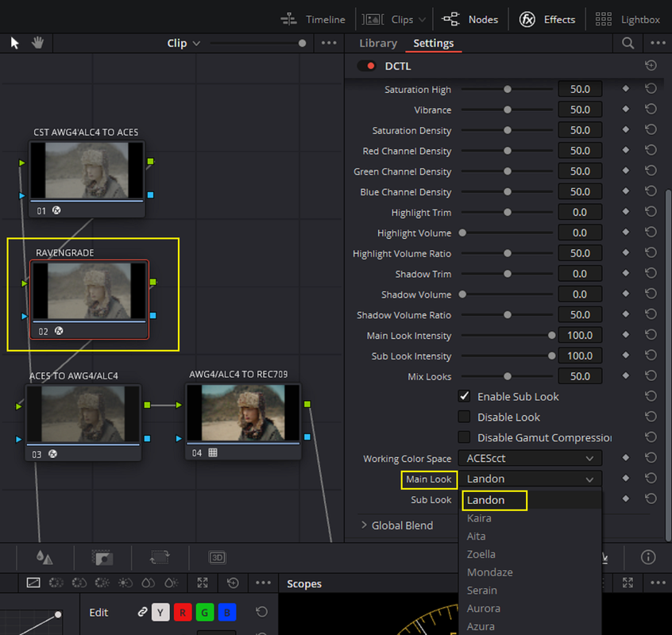This screenshot has width=672, height=635.
Task: Reset the DCTL effect
Action: [x=651, y=66]
